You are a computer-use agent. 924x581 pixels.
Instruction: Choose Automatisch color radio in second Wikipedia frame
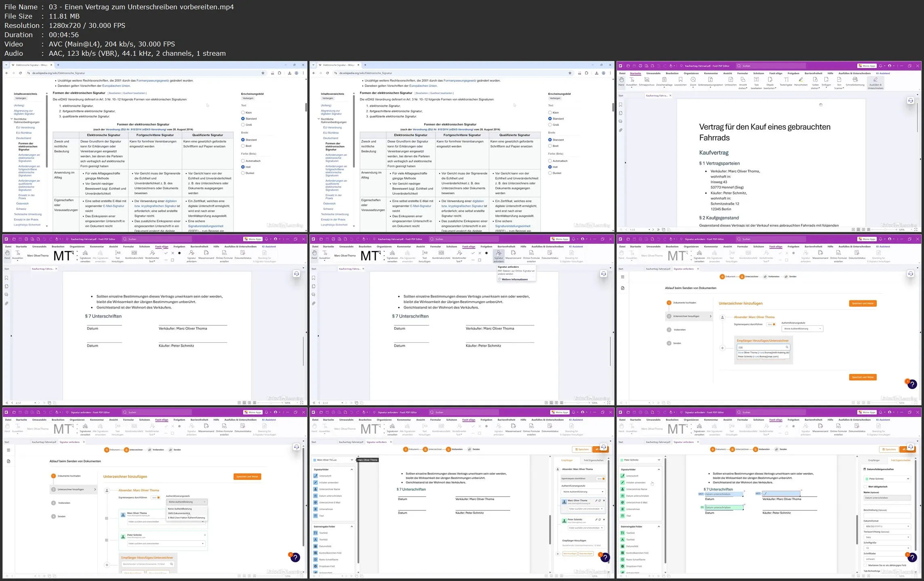pos(550,161)
